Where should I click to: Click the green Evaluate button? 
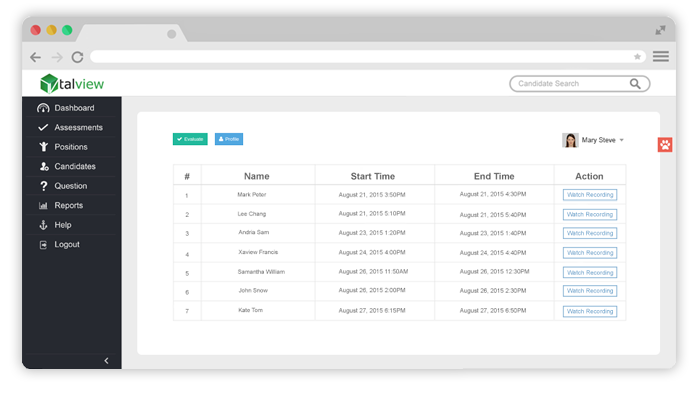coord(190,139)
